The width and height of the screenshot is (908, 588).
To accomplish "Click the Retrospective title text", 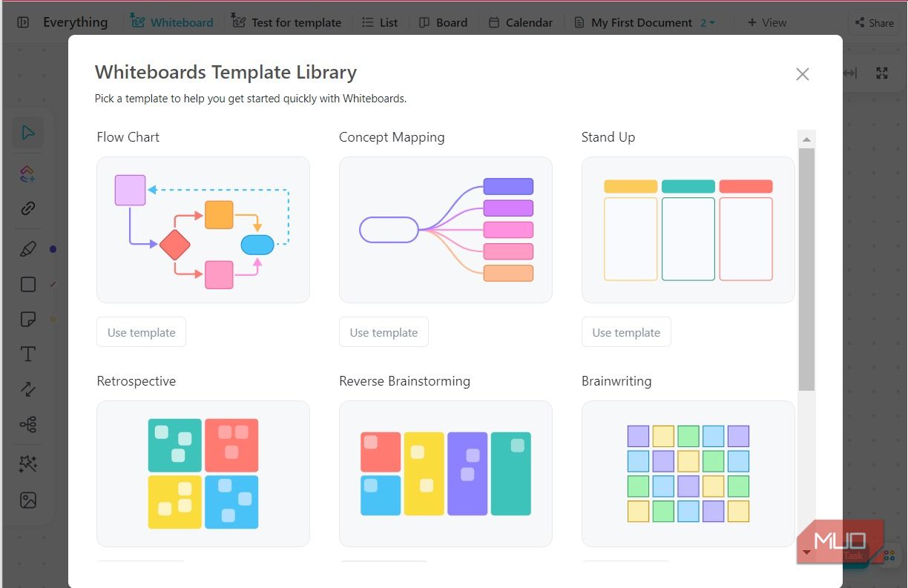I will point(136,381).
